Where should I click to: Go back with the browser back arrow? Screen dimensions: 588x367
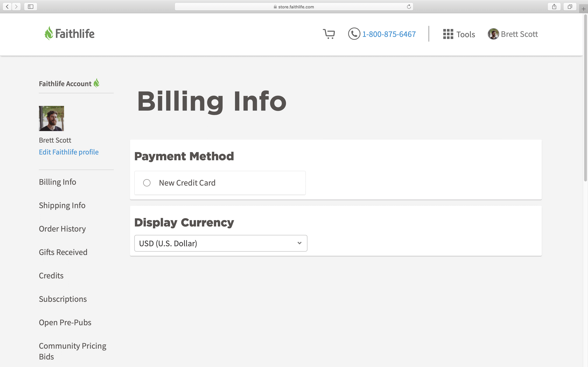(7, 7)
